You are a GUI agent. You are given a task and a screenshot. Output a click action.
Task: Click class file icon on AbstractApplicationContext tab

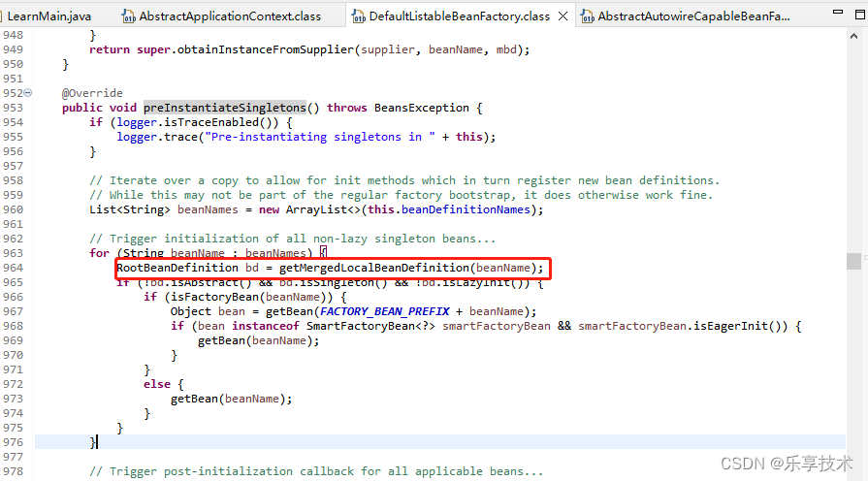tap(128, 16)
